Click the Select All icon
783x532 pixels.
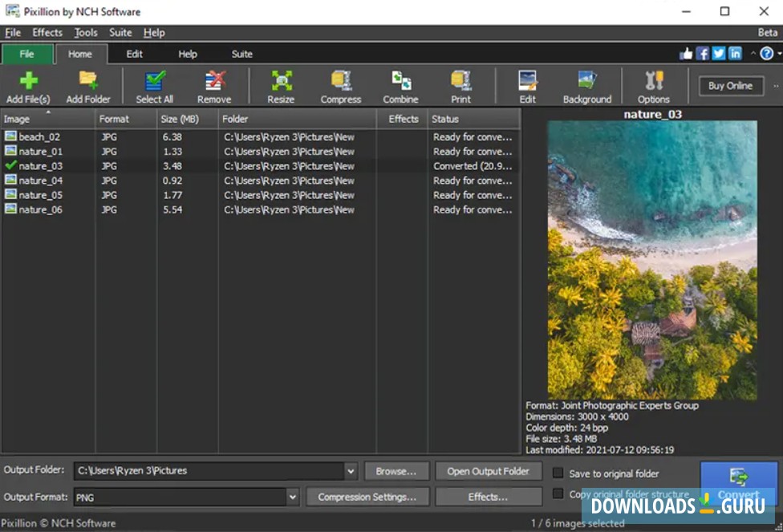point(154,86)
